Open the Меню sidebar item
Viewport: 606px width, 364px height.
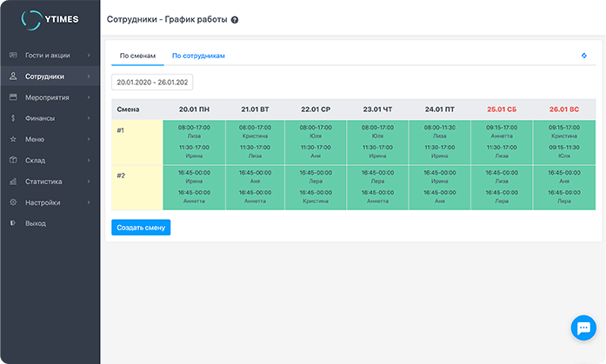tap(35, 139)
